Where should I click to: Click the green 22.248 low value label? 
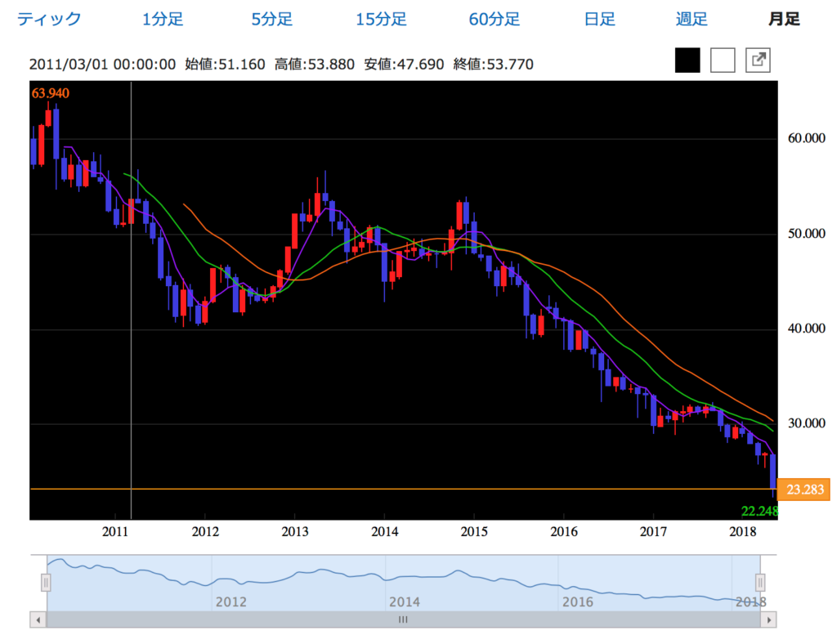tap(759, 511)
